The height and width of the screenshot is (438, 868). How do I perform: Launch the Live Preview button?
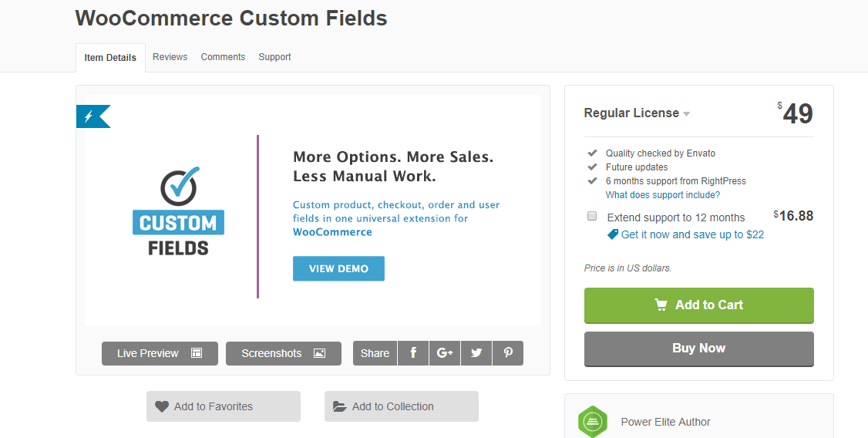160,353
